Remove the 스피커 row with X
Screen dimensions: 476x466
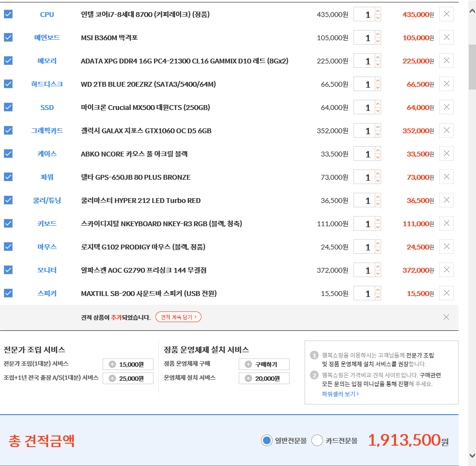tap(446, 293)
